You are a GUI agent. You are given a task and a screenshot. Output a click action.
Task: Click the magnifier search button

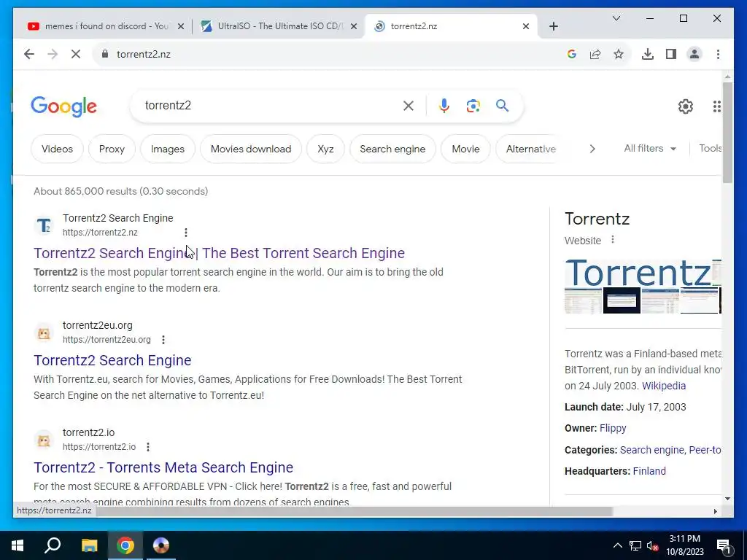click(x=502, y=106)
